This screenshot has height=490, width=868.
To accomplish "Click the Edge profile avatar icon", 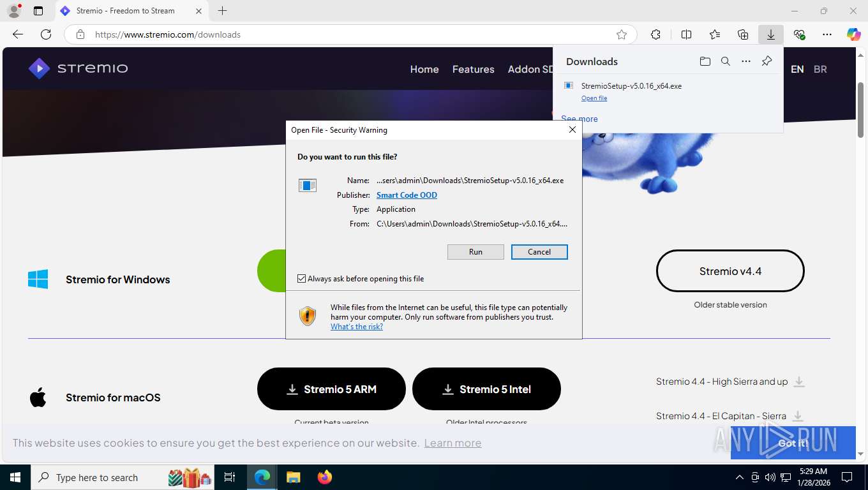I will coord(13,11).
